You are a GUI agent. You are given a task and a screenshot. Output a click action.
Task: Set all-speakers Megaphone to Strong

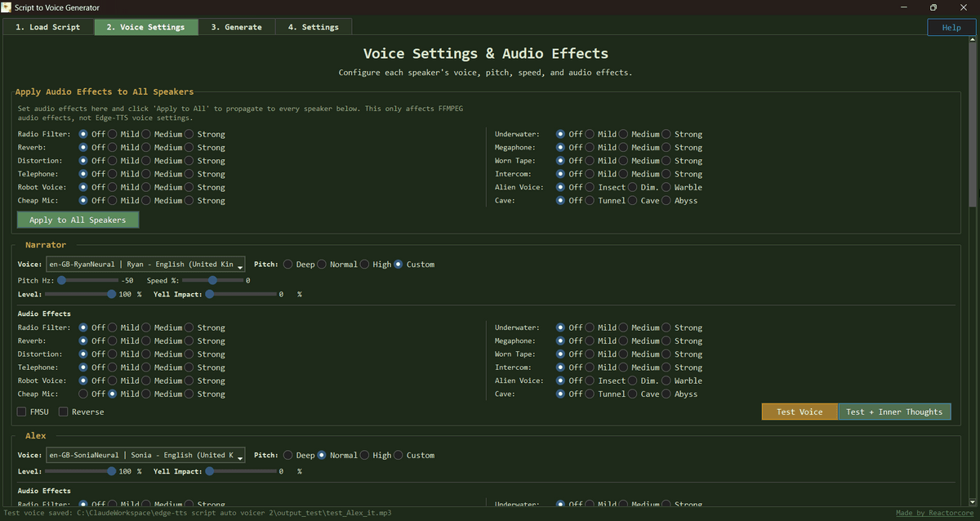coord(681,148)
